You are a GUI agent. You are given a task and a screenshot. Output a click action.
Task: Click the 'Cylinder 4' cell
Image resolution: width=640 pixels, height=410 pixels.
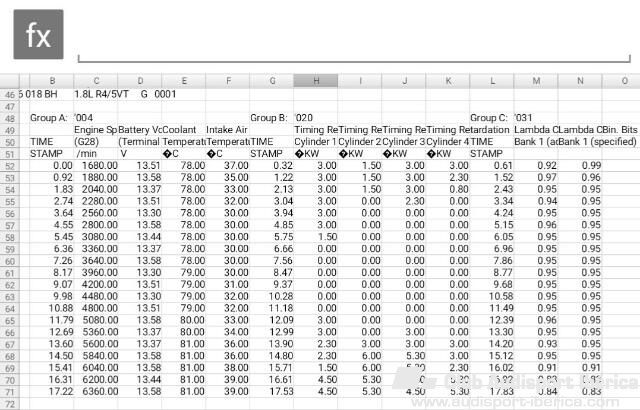448,142
